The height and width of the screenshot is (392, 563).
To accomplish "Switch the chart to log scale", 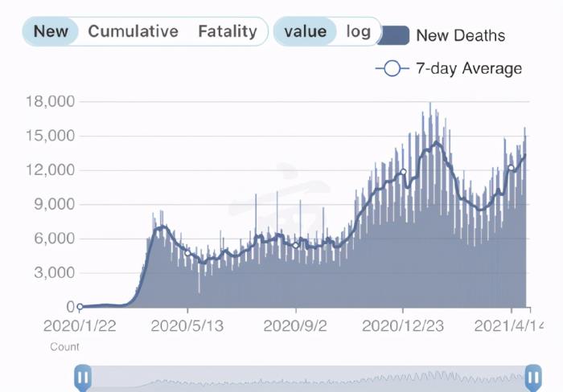I will click(x=359, y=32).
